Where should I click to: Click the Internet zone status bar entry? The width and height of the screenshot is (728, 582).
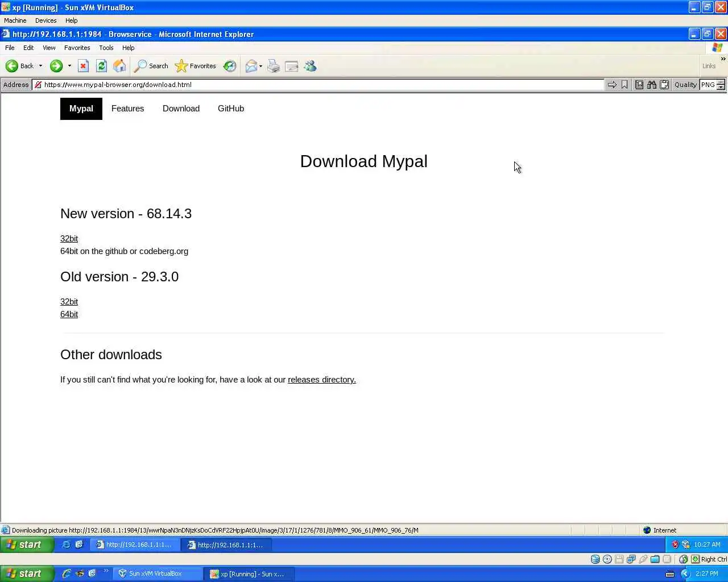(x=659, y=530)
